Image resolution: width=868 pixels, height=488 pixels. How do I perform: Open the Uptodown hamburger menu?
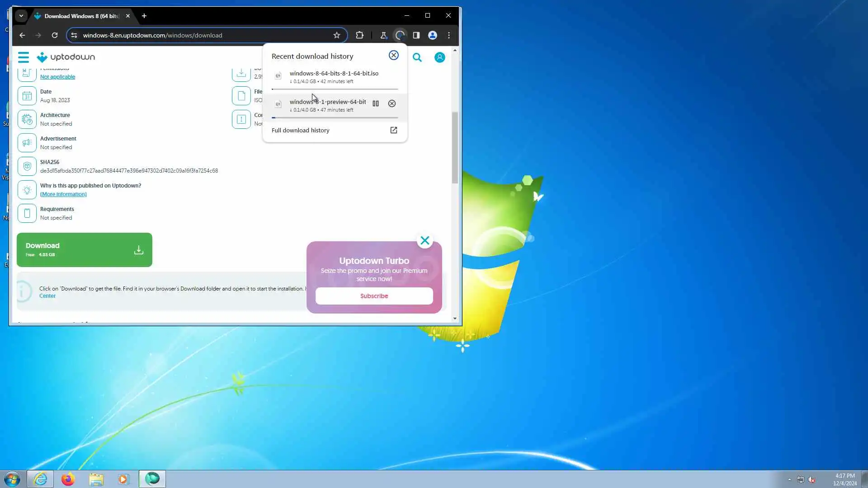[24, 57]
